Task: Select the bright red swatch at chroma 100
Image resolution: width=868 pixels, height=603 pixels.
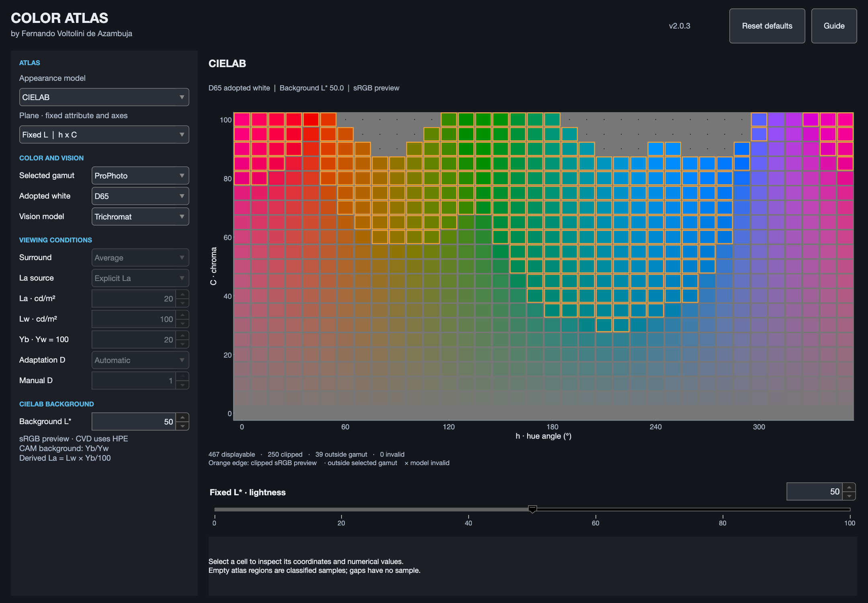Action: [x=311, y=120]
